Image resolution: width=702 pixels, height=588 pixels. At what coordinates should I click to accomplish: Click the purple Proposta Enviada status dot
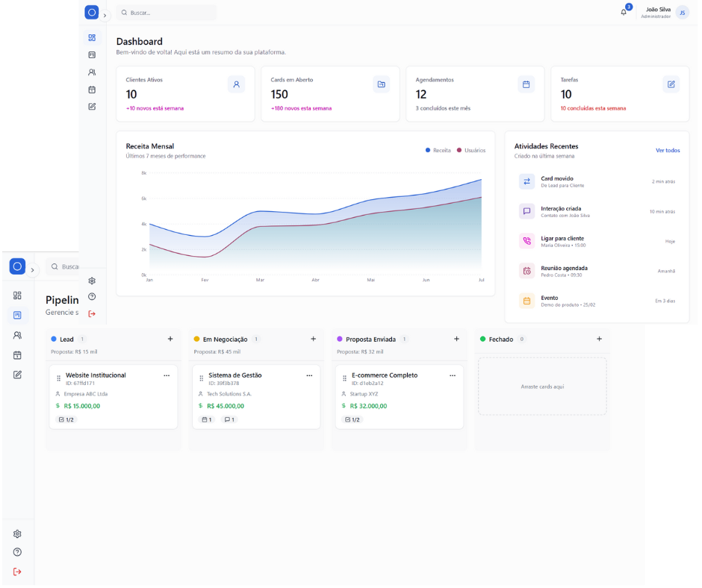(x=340, y=339)
